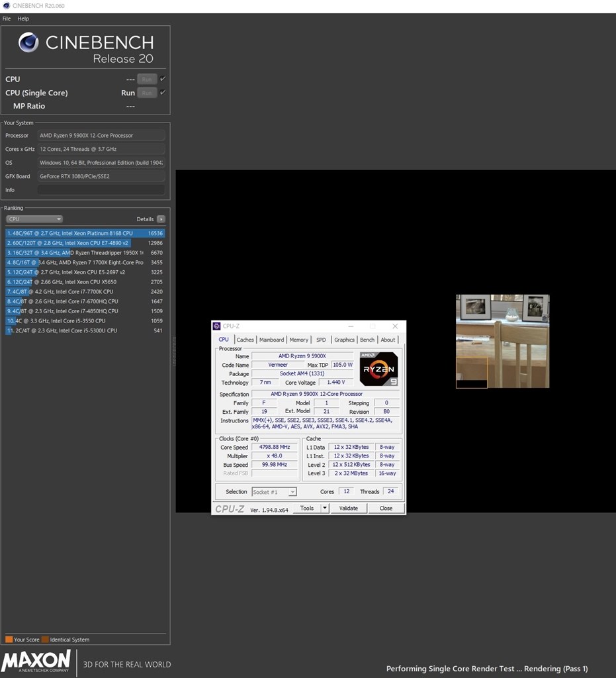Open the ranking CPU type dropdown

(x=34, y=219)
